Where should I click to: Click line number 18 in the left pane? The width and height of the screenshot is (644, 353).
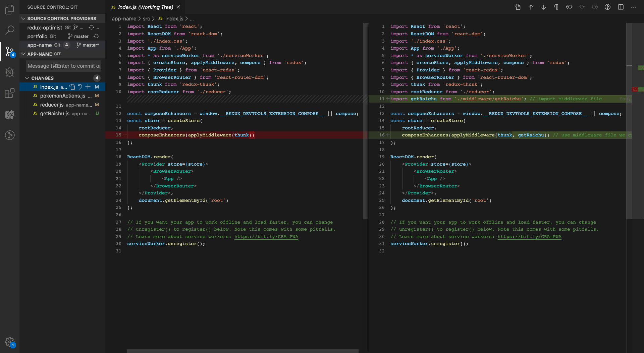pos(119,157)
